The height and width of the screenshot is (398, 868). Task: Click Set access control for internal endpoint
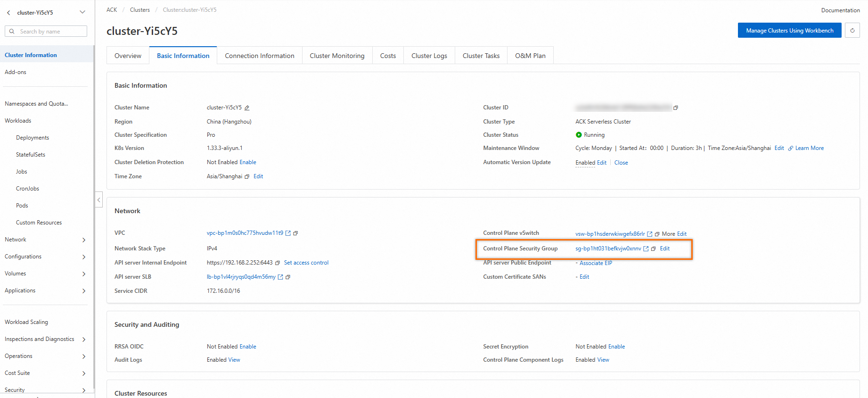tap(306, 263)
